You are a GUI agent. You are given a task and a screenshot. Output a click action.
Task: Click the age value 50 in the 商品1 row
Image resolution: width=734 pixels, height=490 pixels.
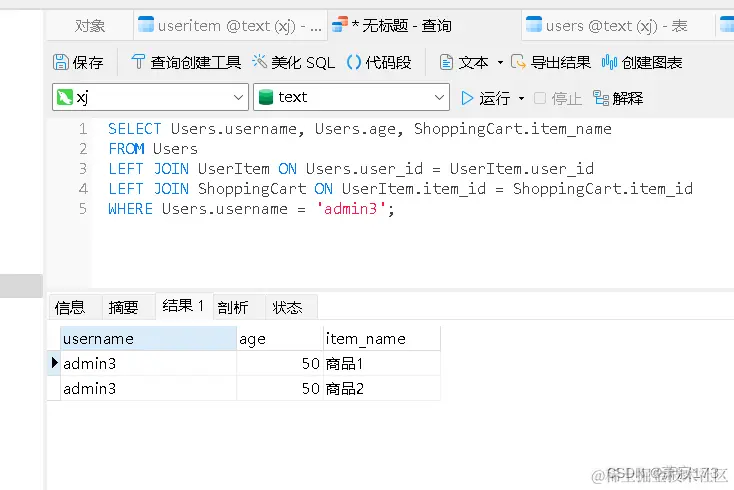(x=279, y=363)
